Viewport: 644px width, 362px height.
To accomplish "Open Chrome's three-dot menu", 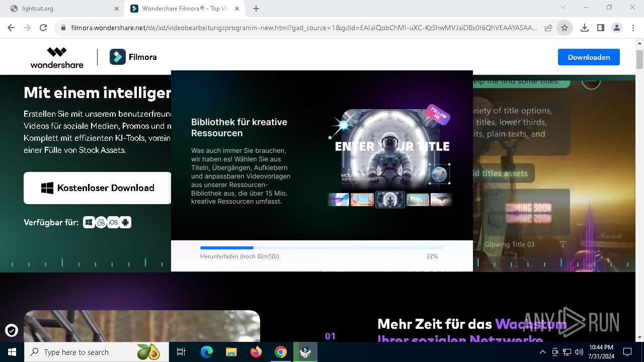I will pyautogui.click(x=633, y=28).
